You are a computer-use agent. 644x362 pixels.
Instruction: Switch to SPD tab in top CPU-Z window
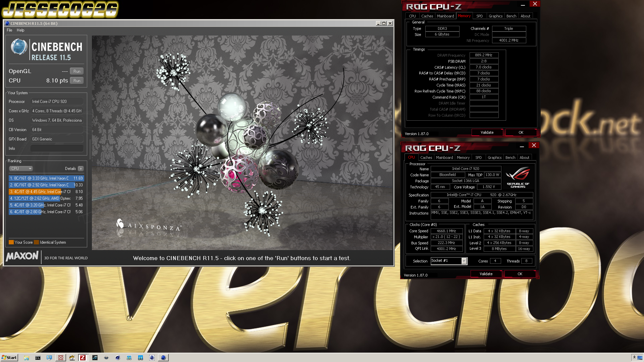[480, 16]
